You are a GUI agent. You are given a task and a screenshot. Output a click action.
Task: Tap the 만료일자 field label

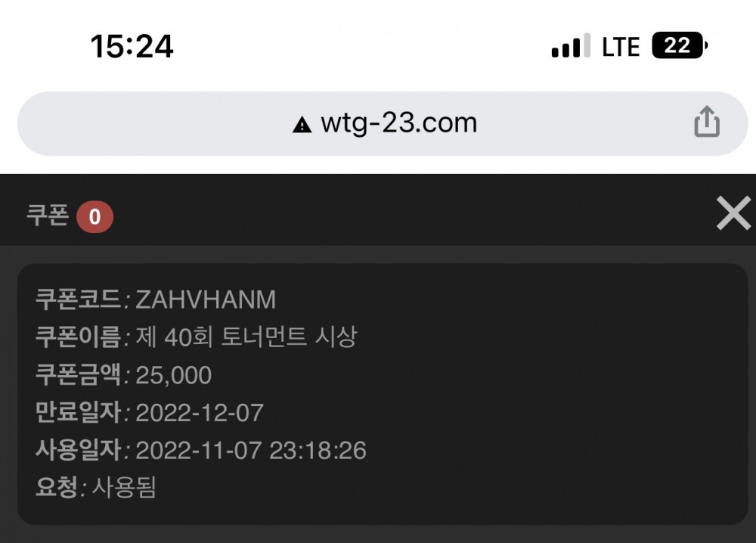click(79, 413)
